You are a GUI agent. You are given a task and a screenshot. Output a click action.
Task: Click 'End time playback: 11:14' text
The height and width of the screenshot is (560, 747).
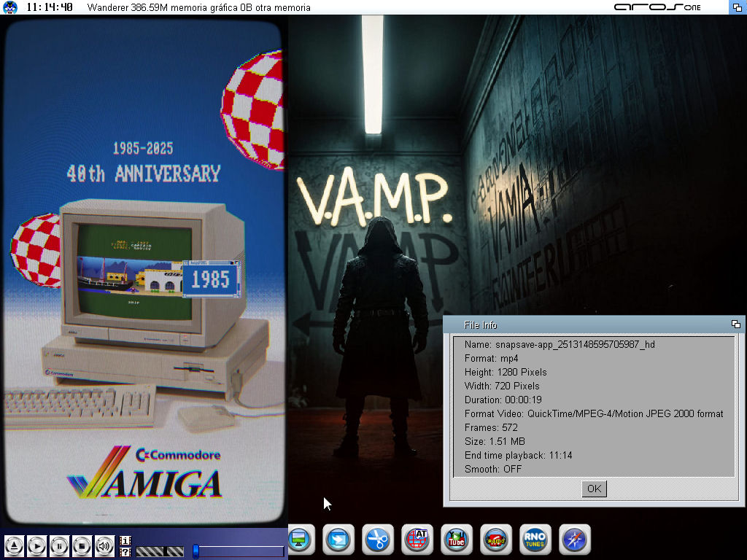tap(518, 455)
